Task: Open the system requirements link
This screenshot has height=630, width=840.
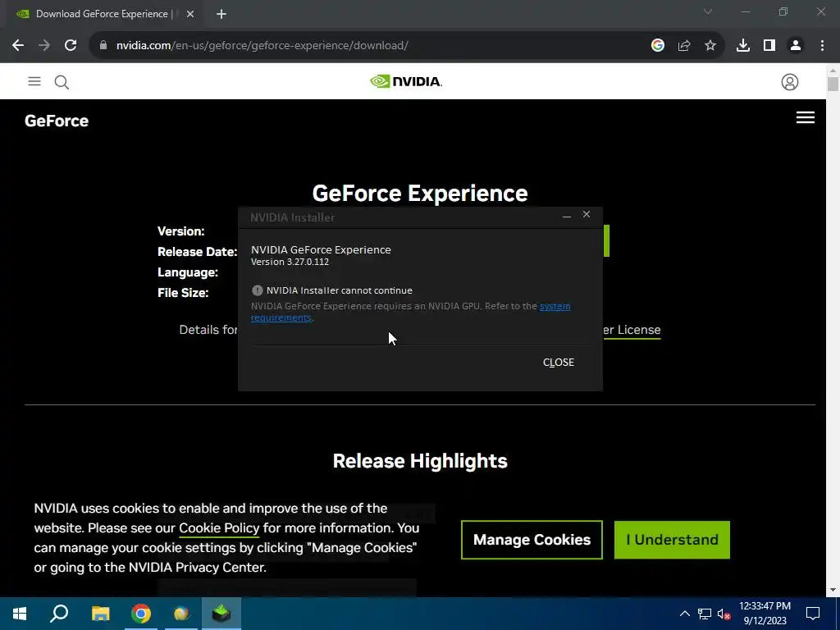Action: tap(555, 306)
